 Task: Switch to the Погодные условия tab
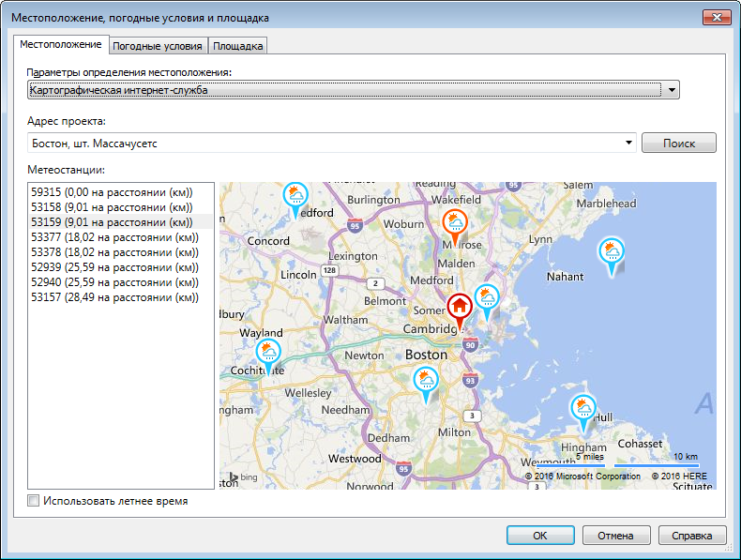pos(158,46)
